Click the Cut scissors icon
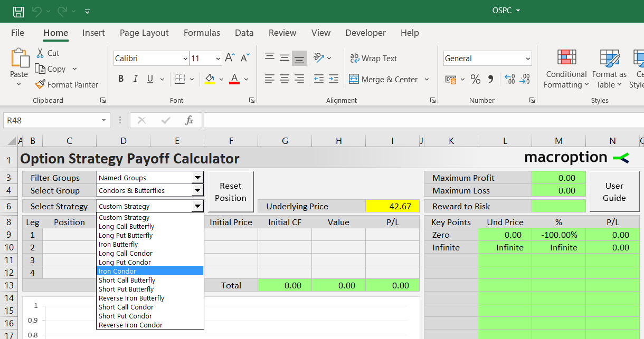This screenshot has width=644, height=339. 40,53
